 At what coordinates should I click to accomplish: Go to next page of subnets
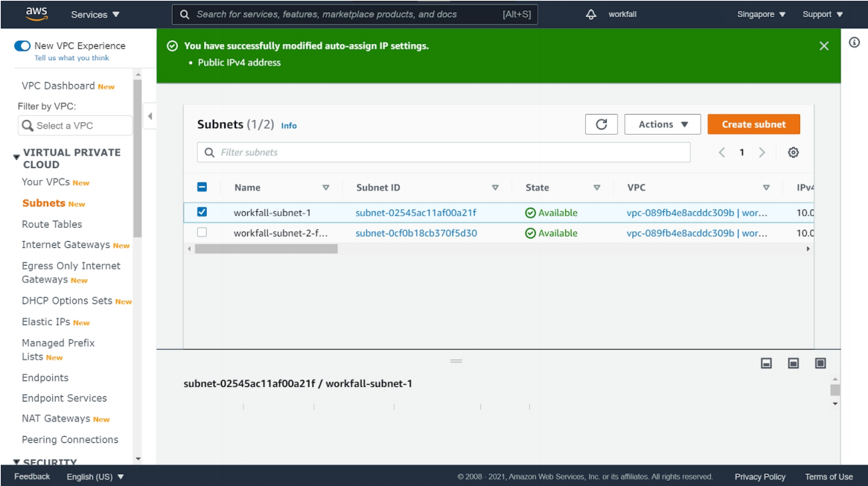(x=762, y=153)
